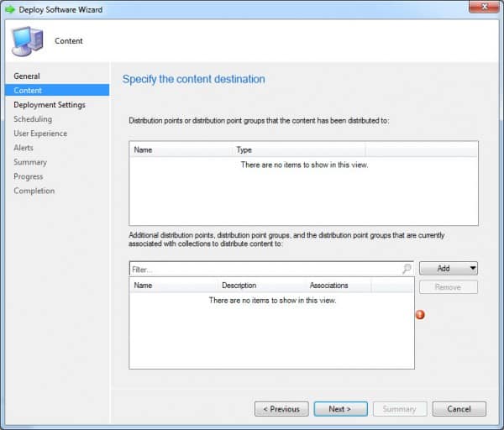Viewport: 504px width, 430px height.
Task: Go back with the Previous button
Action: 281,409
